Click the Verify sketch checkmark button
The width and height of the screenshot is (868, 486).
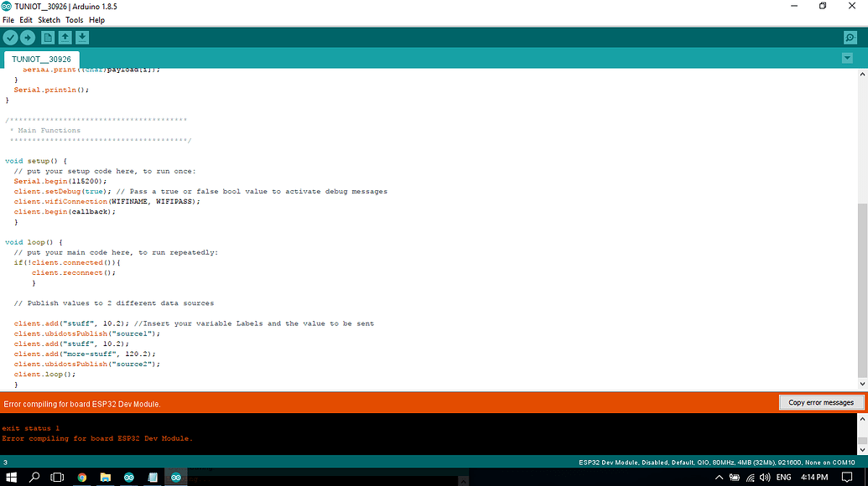[x=10, y=38]
